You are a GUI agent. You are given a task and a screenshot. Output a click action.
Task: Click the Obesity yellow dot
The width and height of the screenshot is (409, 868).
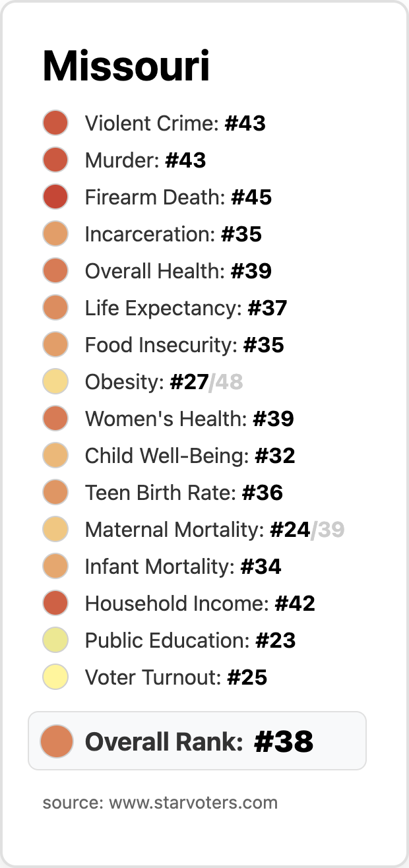coord(55,382)
